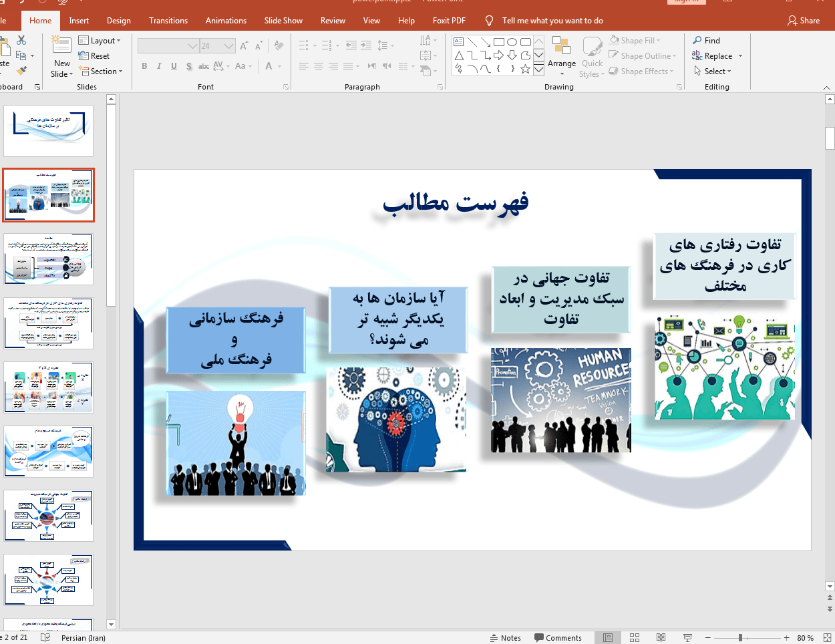
Task: Click the Cut scissors icon
Action: [x=21, y=40]
